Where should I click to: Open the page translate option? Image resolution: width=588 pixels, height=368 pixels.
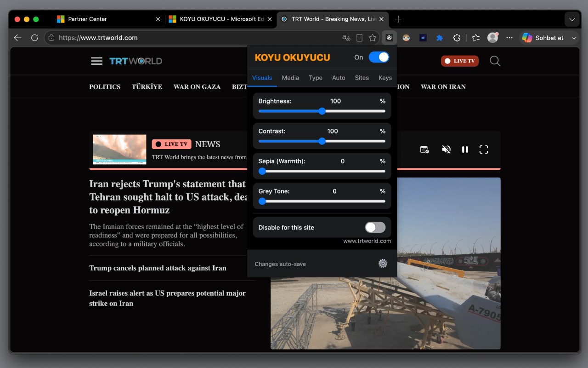(x=346, y=38)
